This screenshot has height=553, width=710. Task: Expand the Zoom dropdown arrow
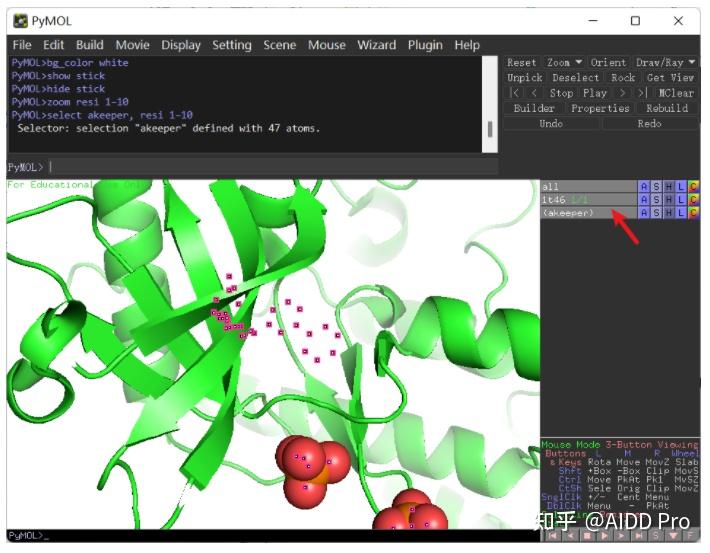pos(578,62)
